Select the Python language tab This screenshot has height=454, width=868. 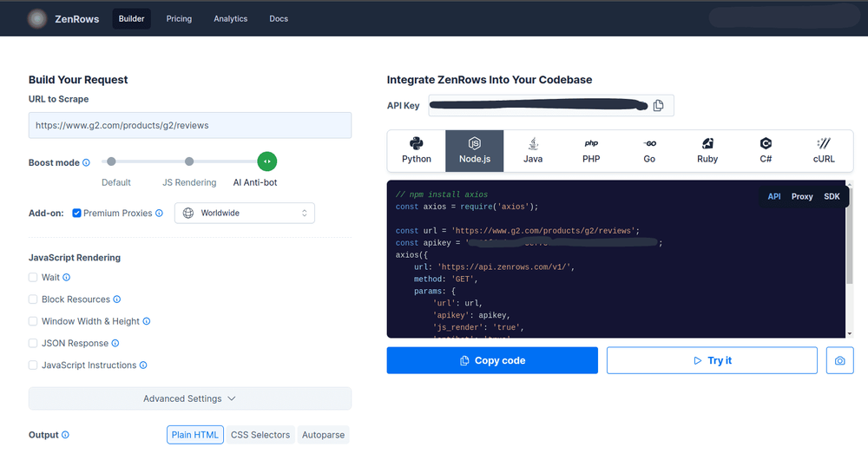point(417,151)
